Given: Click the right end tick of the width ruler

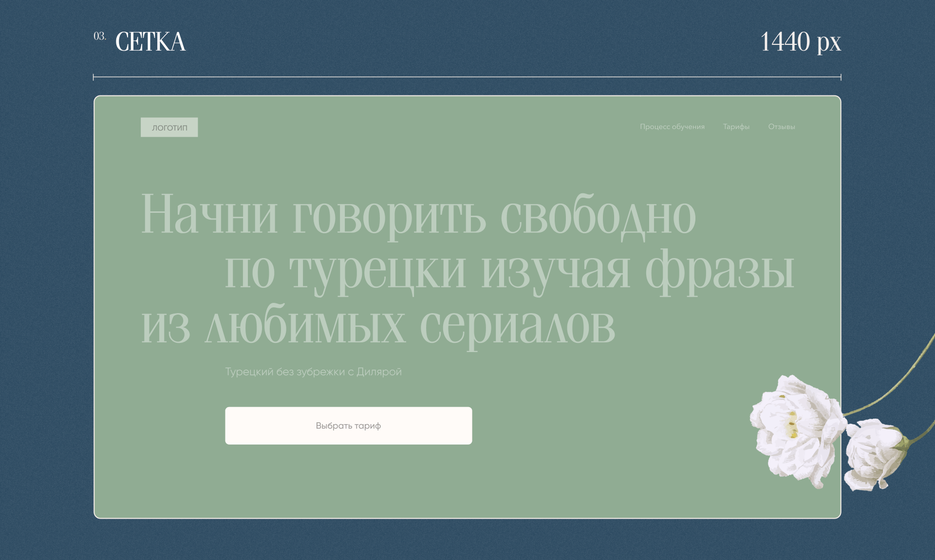Looking at the screenshot, I should point(841,77).
